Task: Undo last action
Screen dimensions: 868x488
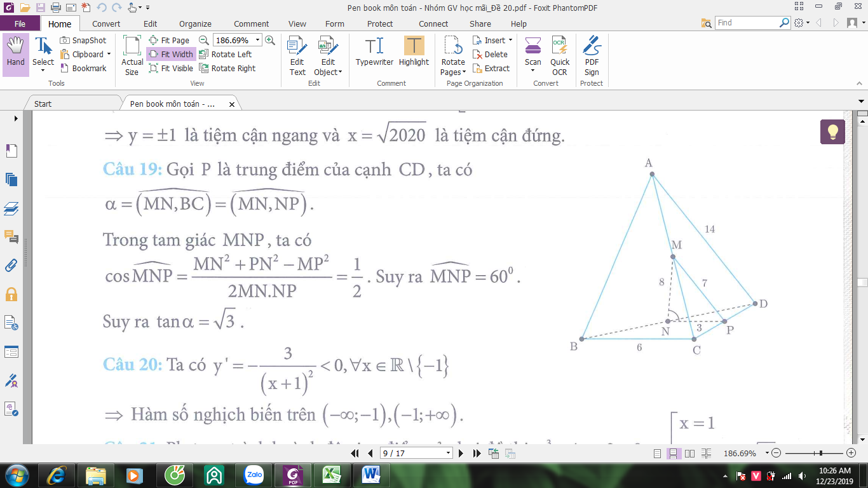Action: 102,8
